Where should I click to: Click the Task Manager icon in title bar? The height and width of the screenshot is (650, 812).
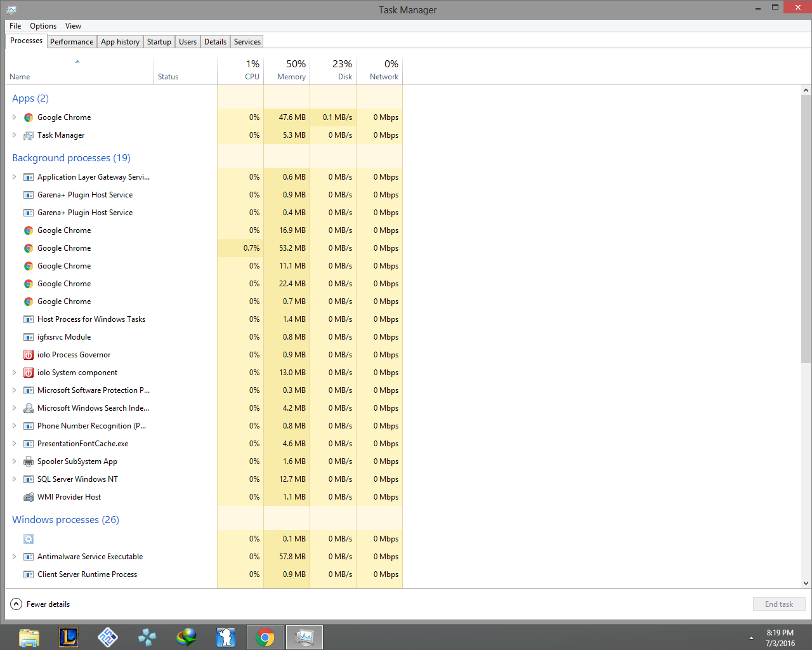(11, 10)
